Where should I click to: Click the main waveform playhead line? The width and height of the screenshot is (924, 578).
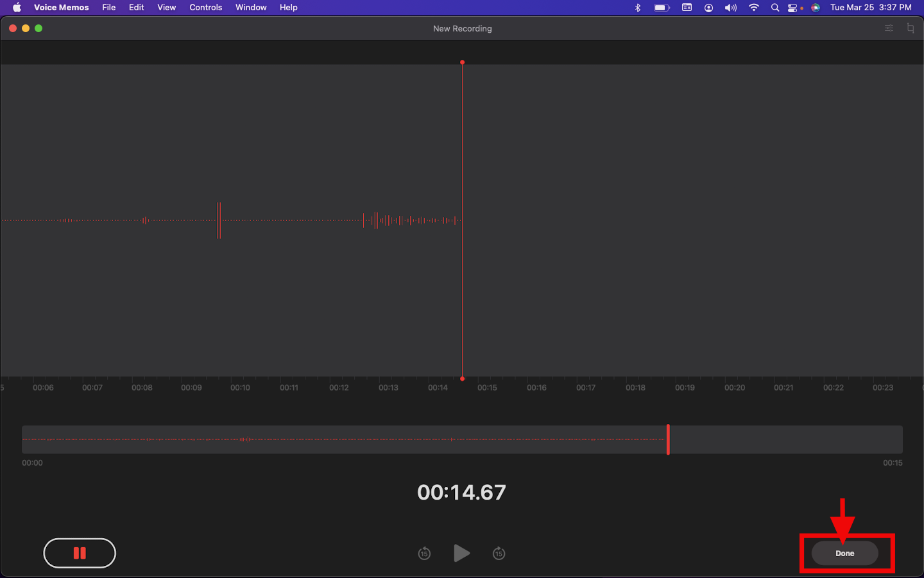(x=462, y=220)
